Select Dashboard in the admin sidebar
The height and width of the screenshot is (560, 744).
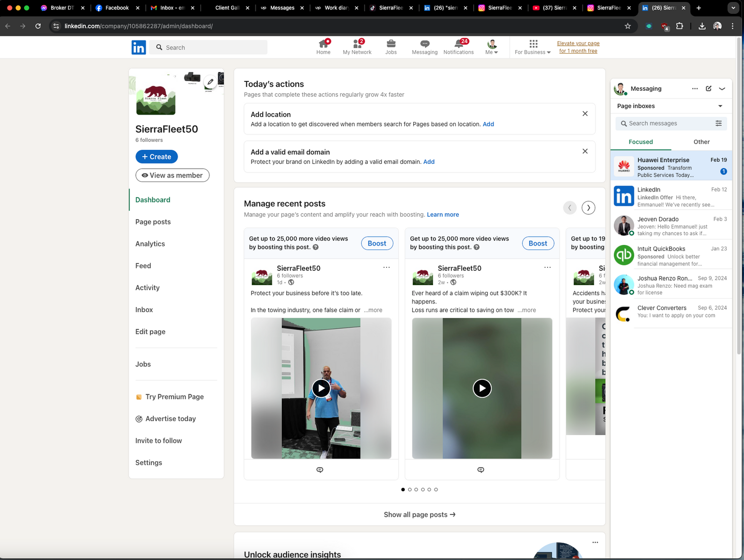(x=153, y=200)
